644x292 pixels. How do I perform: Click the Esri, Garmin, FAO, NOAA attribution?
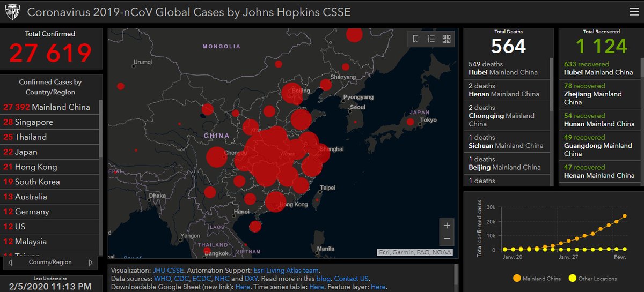point(414,252)
